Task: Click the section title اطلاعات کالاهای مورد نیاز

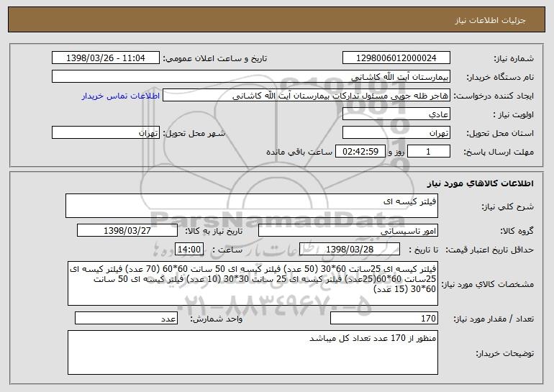Action: pyautogui.click(x=480, y=183)
